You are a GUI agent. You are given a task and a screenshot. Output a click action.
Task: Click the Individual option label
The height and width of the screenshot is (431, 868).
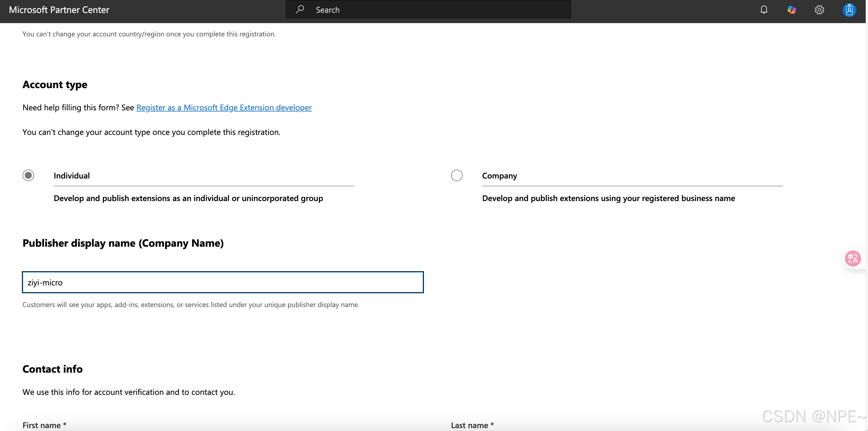tap(71, 176)
